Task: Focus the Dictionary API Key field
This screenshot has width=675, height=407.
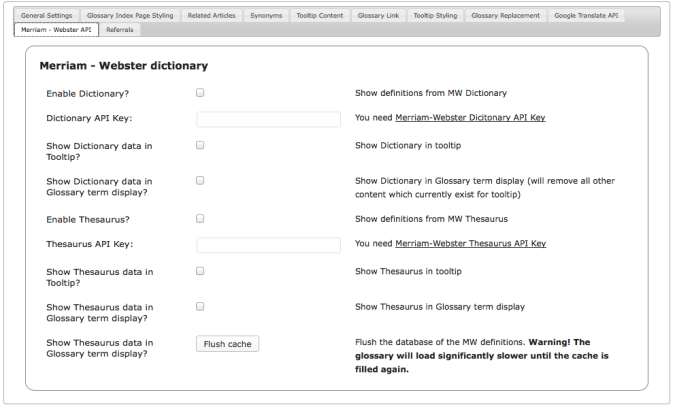Action: [269, 119]
